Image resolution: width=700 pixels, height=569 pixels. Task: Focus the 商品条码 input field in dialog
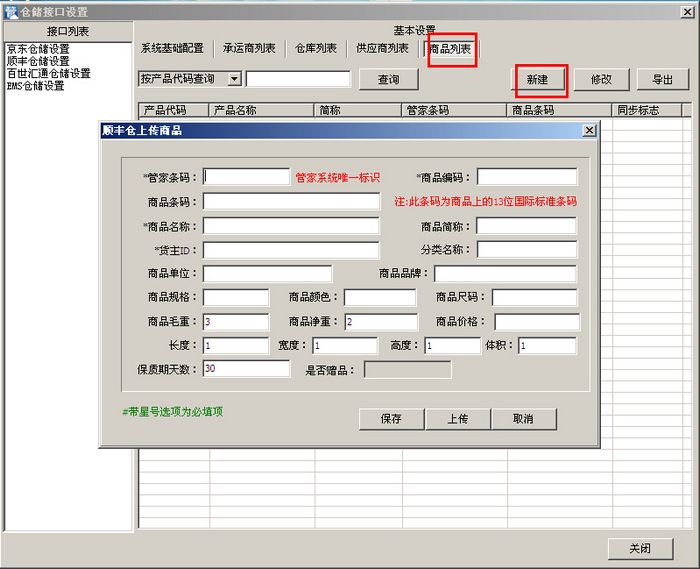(x=292, y=201)
